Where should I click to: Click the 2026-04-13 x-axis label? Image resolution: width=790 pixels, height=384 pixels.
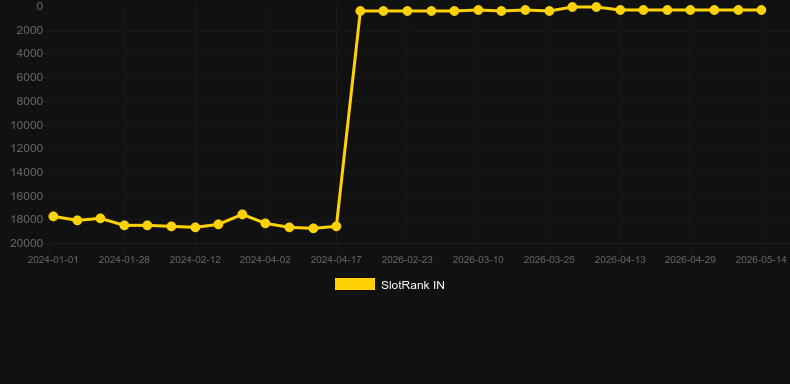(620, 260)
